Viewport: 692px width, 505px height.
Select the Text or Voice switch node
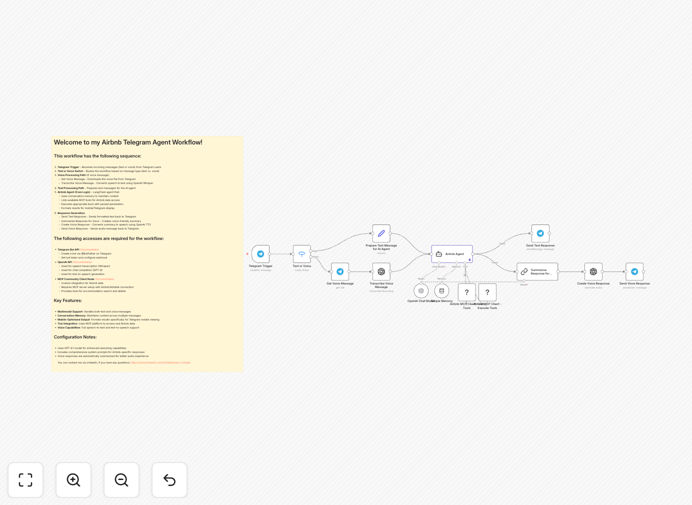(302, 254)
